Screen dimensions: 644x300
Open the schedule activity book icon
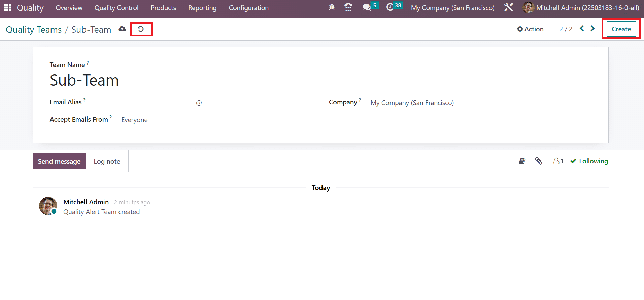(x=522, y=161)
